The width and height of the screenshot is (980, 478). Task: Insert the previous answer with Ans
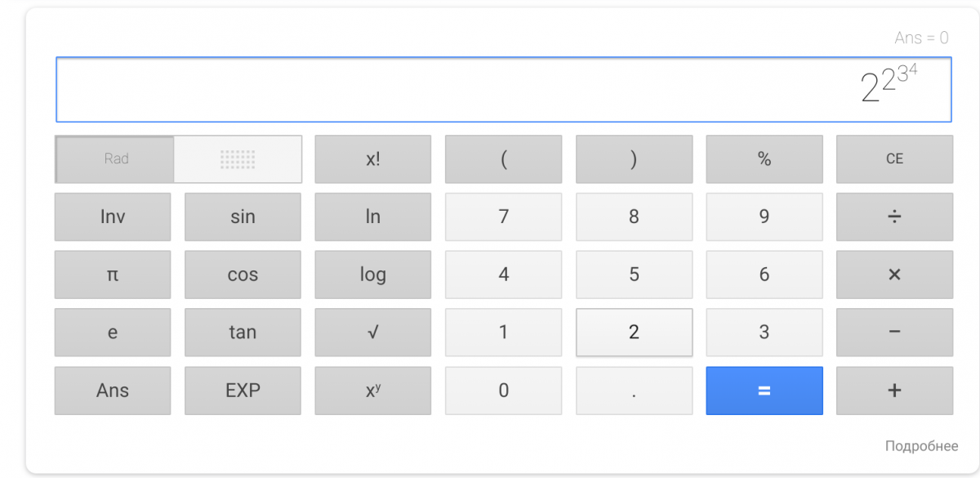click(113, 391)
